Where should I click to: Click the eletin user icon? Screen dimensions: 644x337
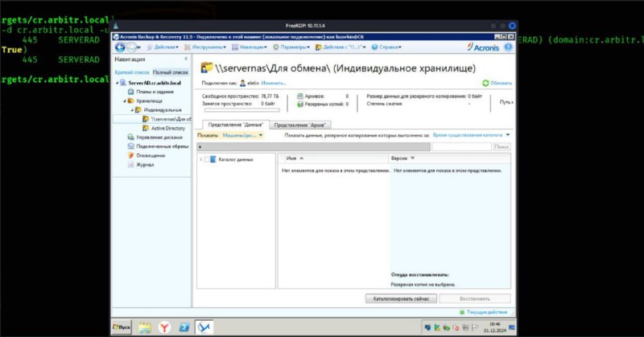pos(243,83)
